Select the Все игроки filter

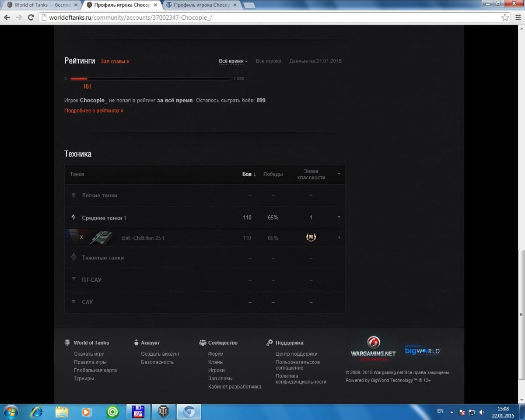269,61
